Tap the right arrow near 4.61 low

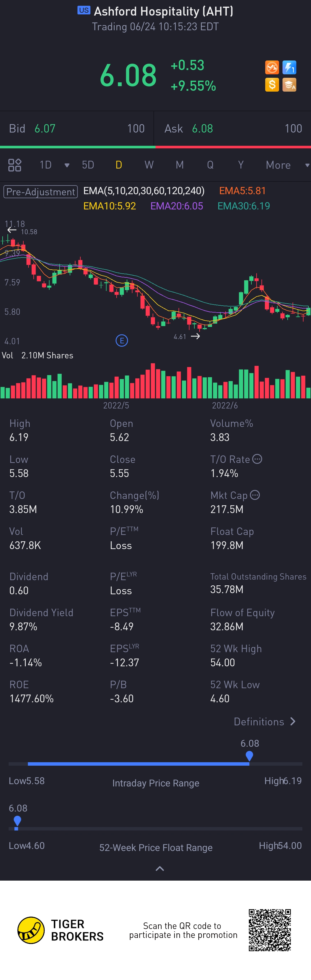tap(196, 336)
